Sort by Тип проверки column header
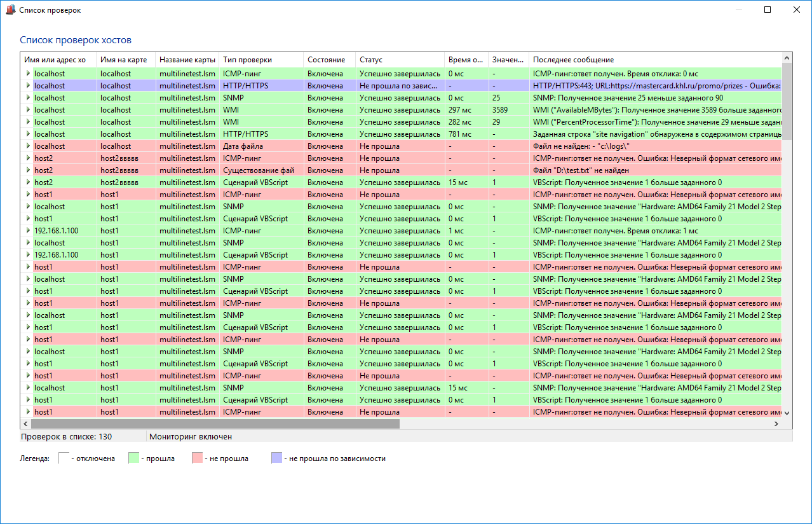The image size is (812, 524). (261, 60)
